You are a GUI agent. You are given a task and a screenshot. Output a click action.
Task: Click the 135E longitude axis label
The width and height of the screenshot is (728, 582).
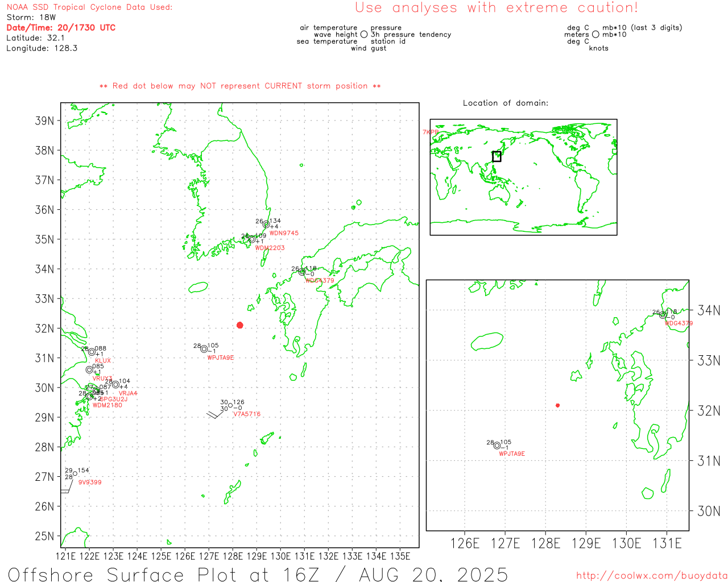(400, 556)
